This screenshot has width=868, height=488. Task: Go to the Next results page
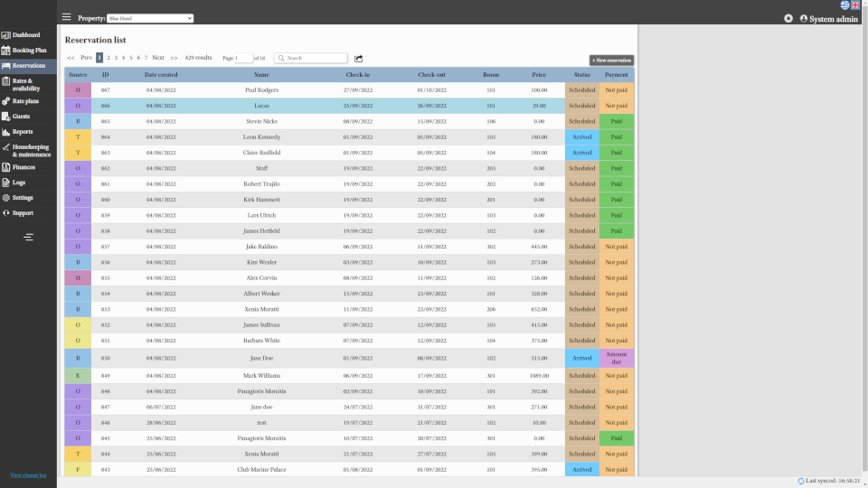click(158, 58)
